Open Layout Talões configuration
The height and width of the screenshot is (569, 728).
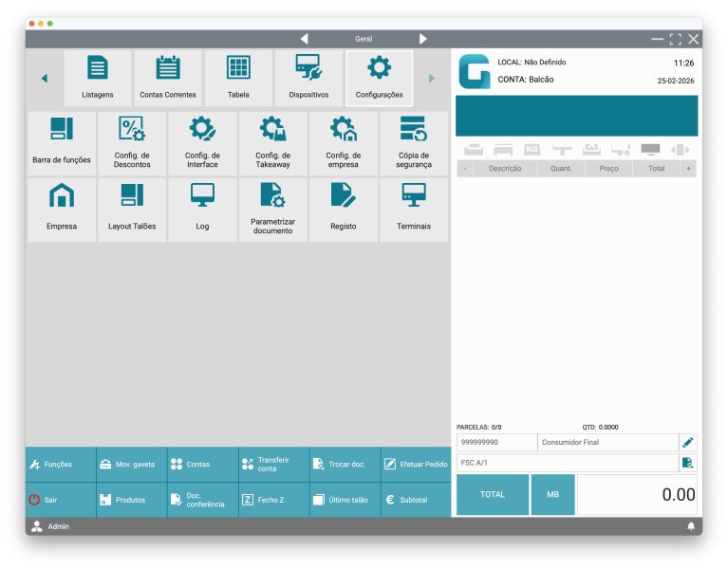(132, 210)
